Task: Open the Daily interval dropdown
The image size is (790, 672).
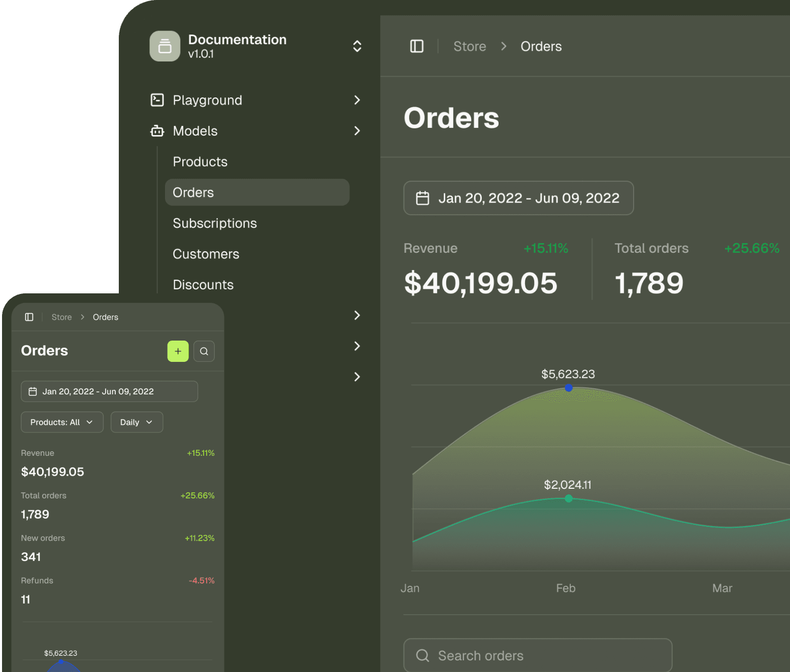Action: [x=136, y=422]
